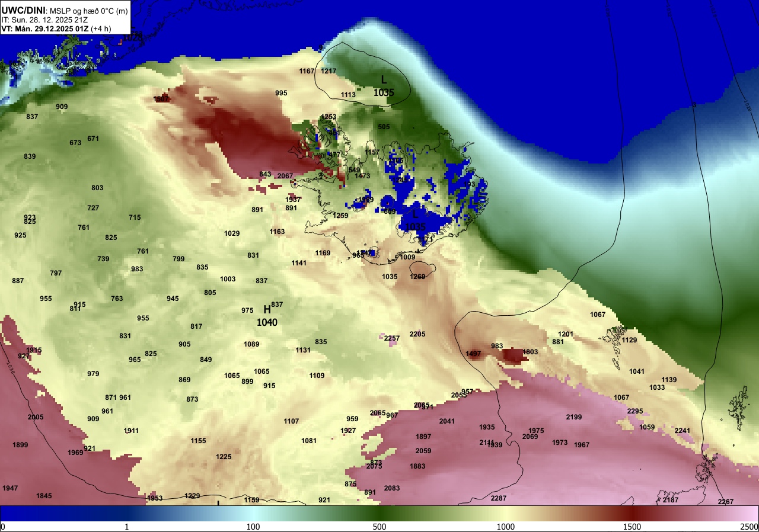Click the map value 1089

pyautogui.click(x=251, y=344)
